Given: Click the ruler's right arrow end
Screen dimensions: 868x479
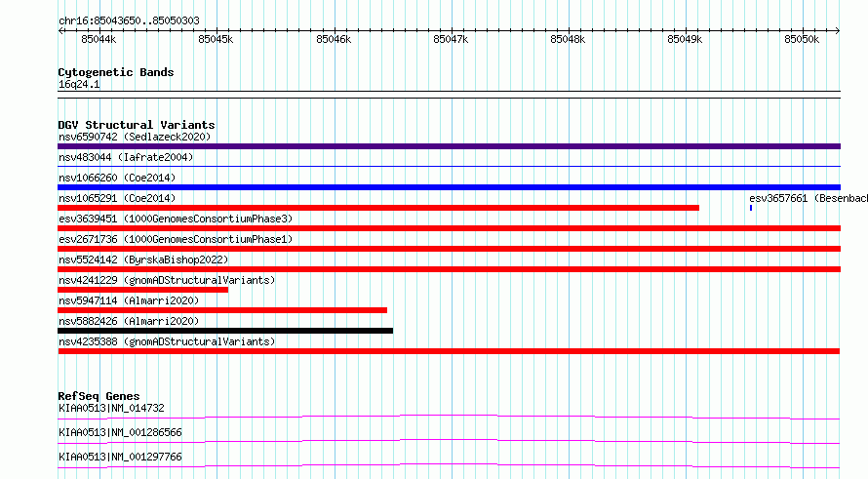Looking at the screenshot, I should (838, 31).
